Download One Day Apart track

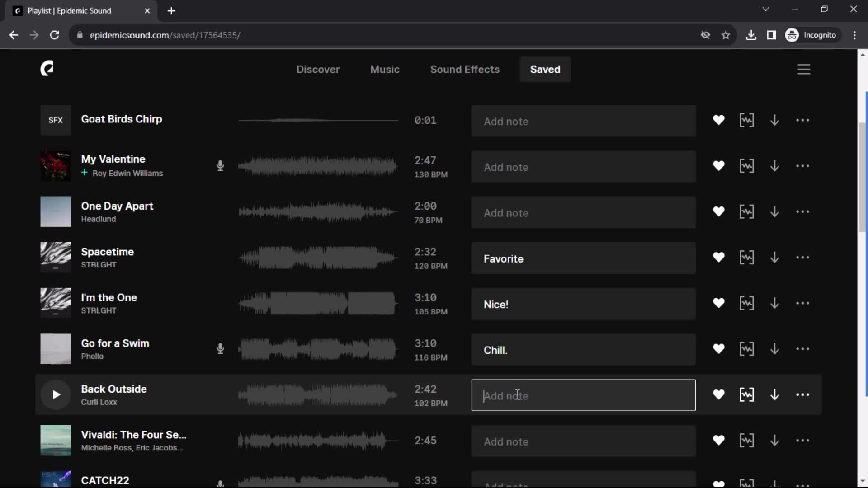pyautogui.click(x=774, y=211)
